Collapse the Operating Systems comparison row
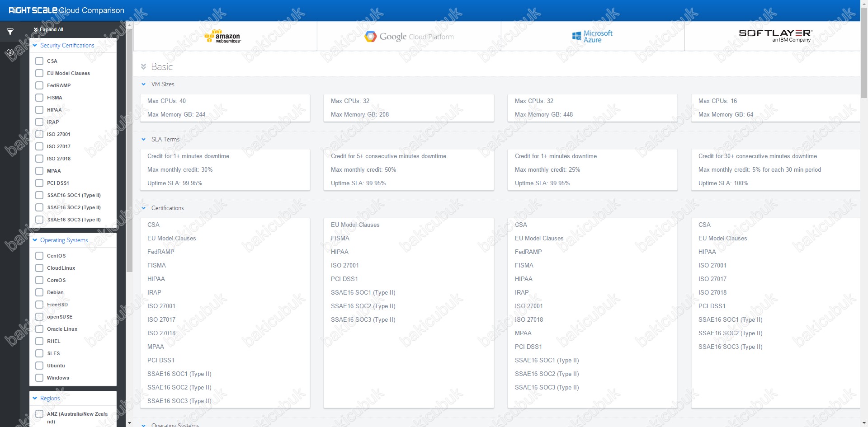868x427 pixels. pos(144,425)
